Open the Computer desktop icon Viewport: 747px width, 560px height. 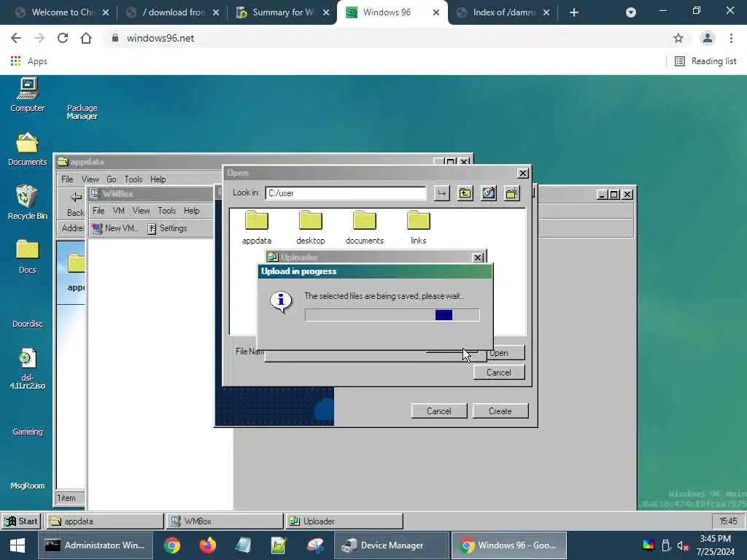pos(28,96)
